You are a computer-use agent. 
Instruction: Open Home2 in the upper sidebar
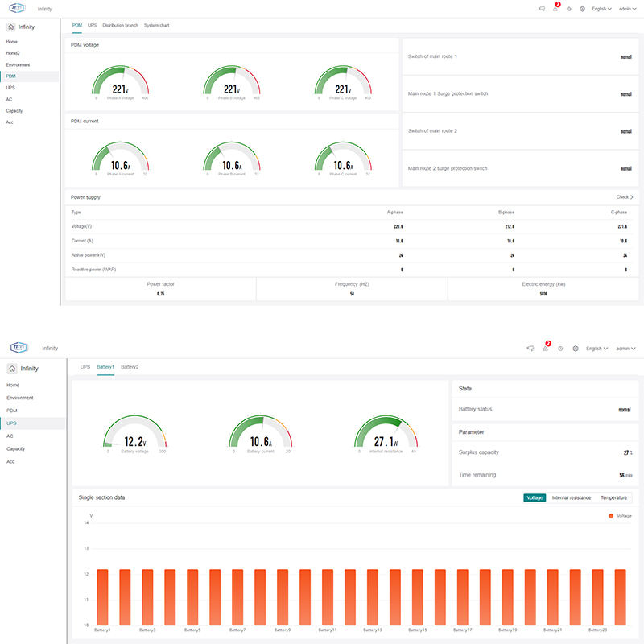pos(13,53)
